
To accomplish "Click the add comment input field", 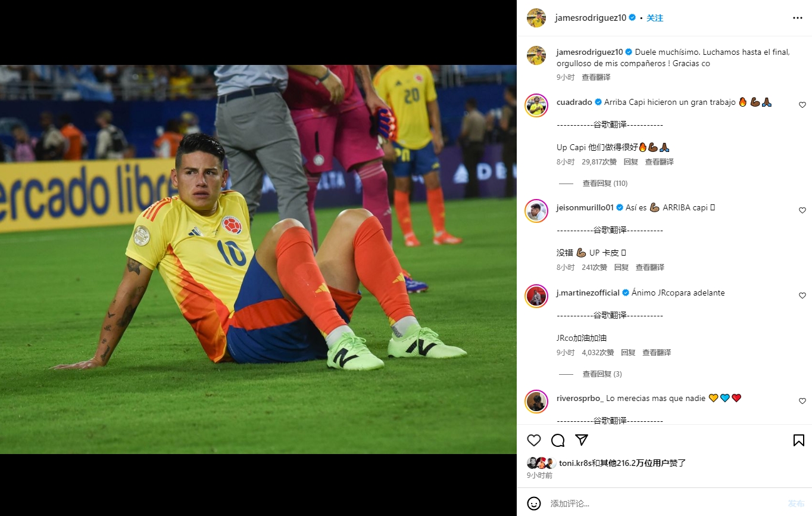I will [x=664, y=503].
